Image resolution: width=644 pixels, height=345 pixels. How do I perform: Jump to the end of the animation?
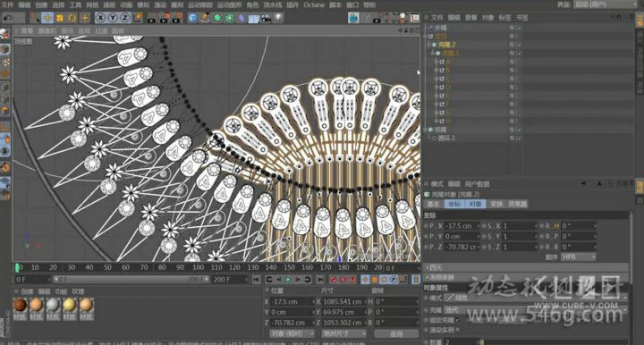(x=320, y=280)
